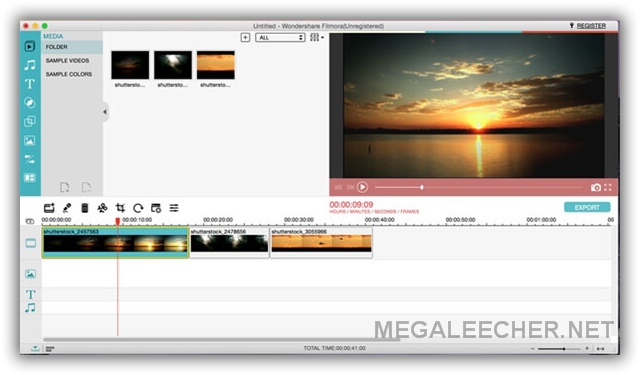640x375 pixels.
Task: Collapse the media folder panel arrow
Action: [x=105, y=111]
